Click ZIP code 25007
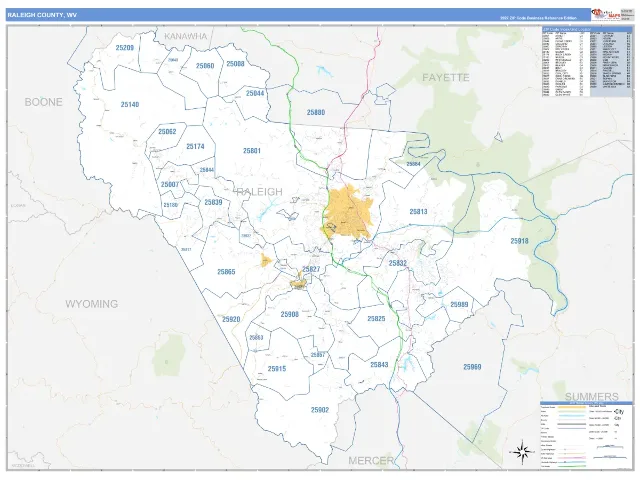This screenshot has height=480, width=640. [170, 184]
